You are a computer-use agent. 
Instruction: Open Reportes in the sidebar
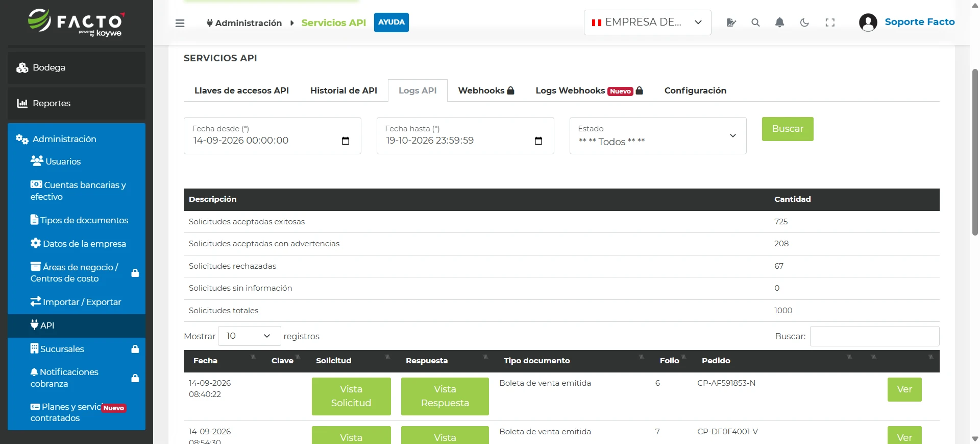(x=77, y=104)
